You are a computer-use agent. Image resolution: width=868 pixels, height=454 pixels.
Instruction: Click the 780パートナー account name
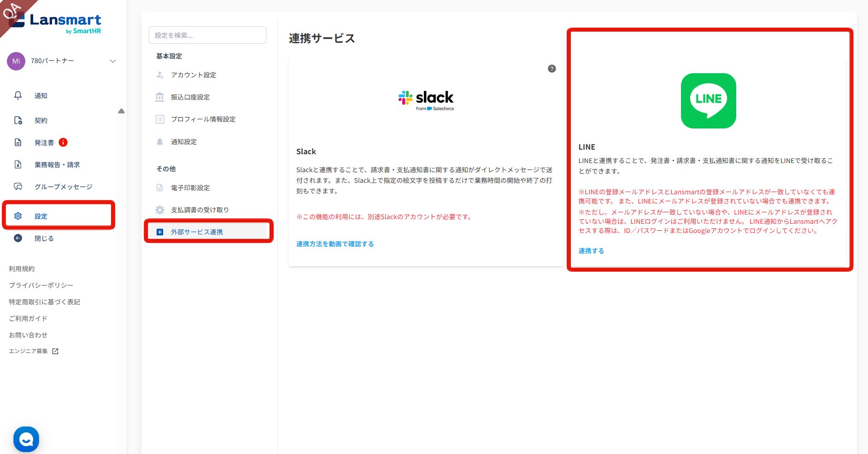point(53,61)
